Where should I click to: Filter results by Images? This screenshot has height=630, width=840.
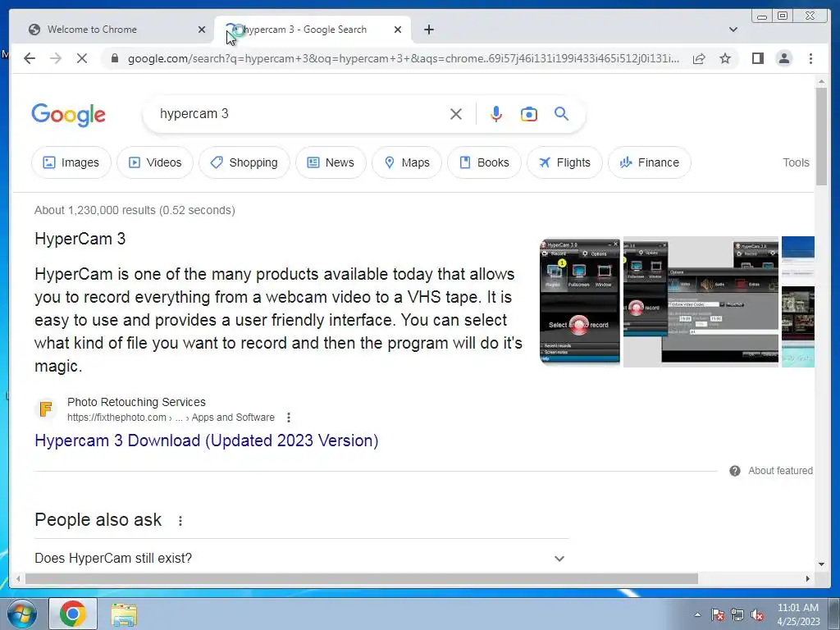[71, 162]
